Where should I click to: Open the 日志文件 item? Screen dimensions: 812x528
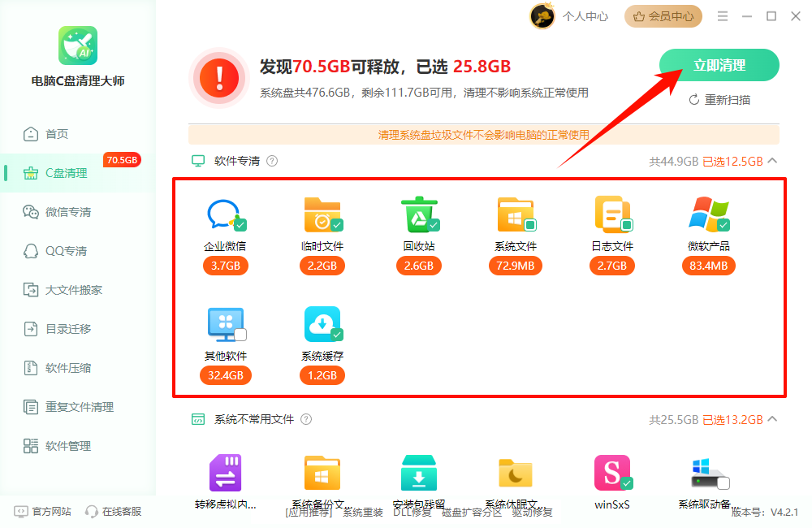pos(612,214)
